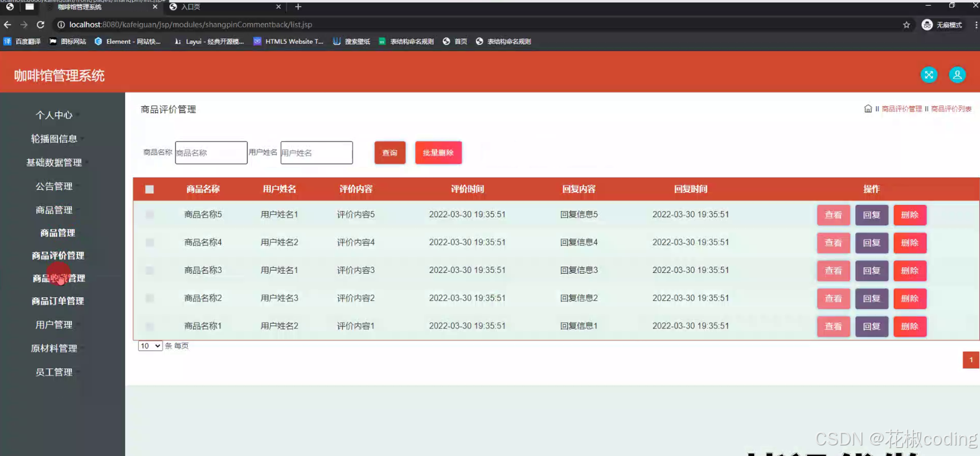Reply to the 商品名称5 review
Image resolution: width=980 pixels, height=456 pixels.
click(872, 215)
